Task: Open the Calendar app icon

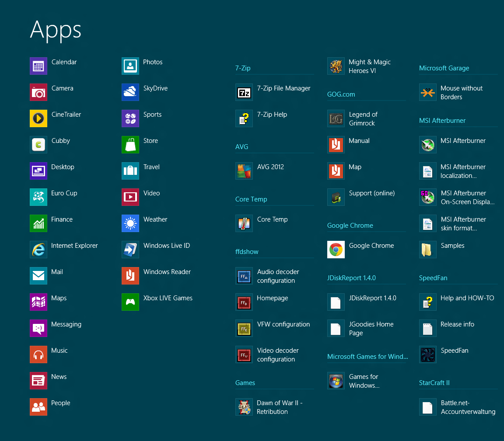Action: coord(38,66)
